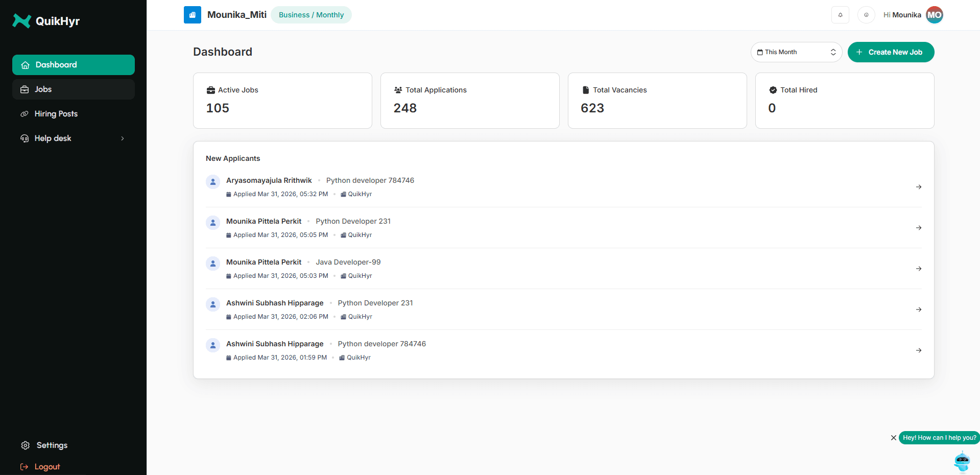
Task: Click the info icon near the profile
Action: pos(866,15)
